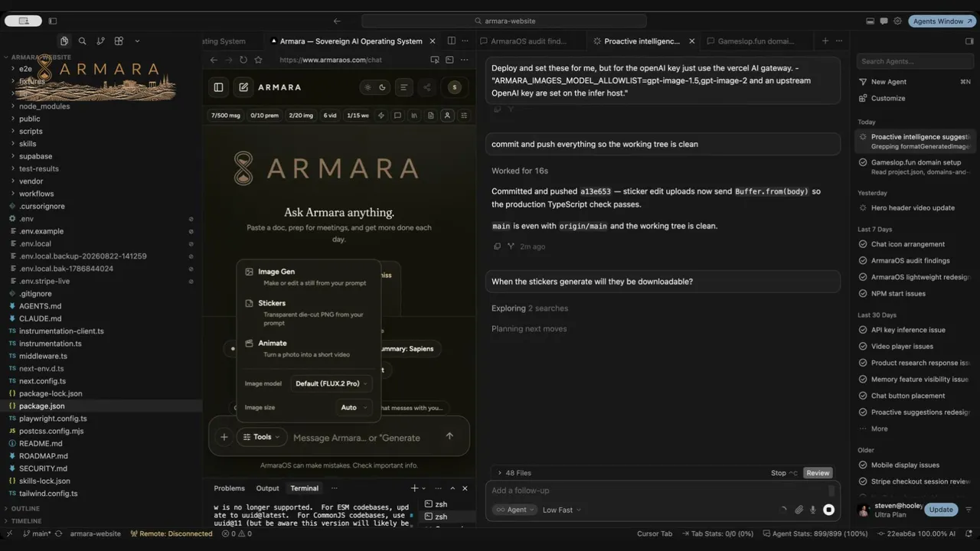The width and height of the screenshot is (980, 551).
Task: Go back in the embedded browser
Action: click(x=214, y=60)
